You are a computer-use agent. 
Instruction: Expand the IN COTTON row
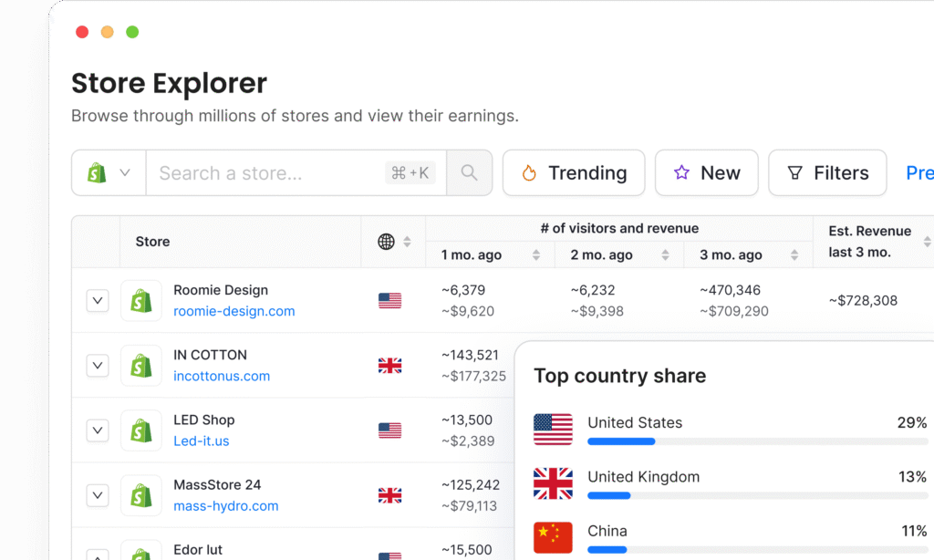(x=98, y=366)
